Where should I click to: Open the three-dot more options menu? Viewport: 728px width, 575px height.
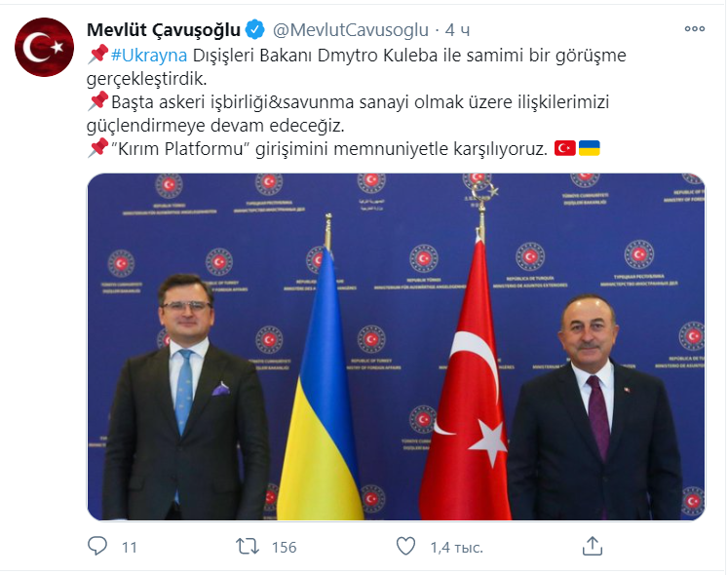tap(695, 29)
